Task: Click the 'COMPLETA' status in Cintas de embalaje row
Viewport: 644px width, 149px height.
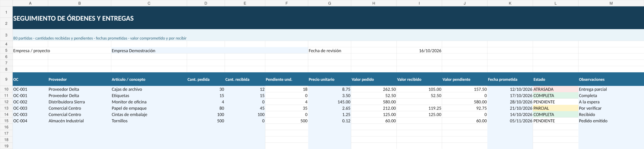Action: point(555,115)
